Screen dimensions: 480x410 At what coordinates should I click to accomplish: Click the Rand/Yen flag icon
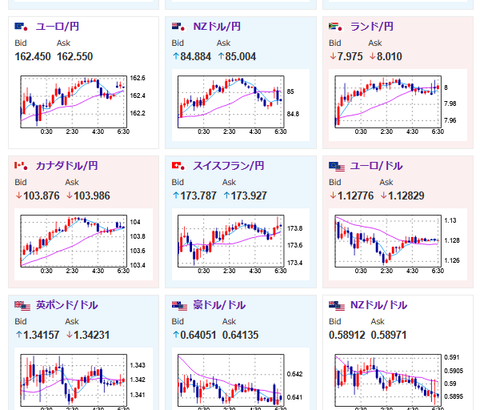(335, 27)
